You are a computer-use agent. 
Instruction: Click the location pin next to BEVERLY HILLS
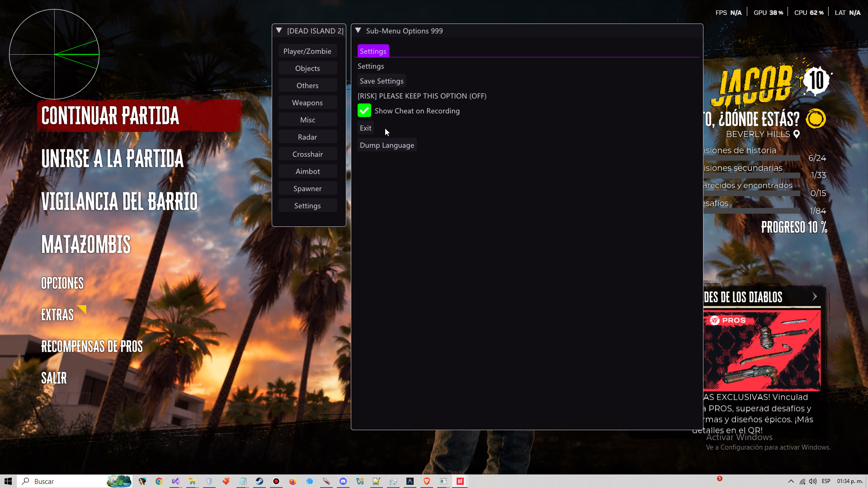click(796, 134)
